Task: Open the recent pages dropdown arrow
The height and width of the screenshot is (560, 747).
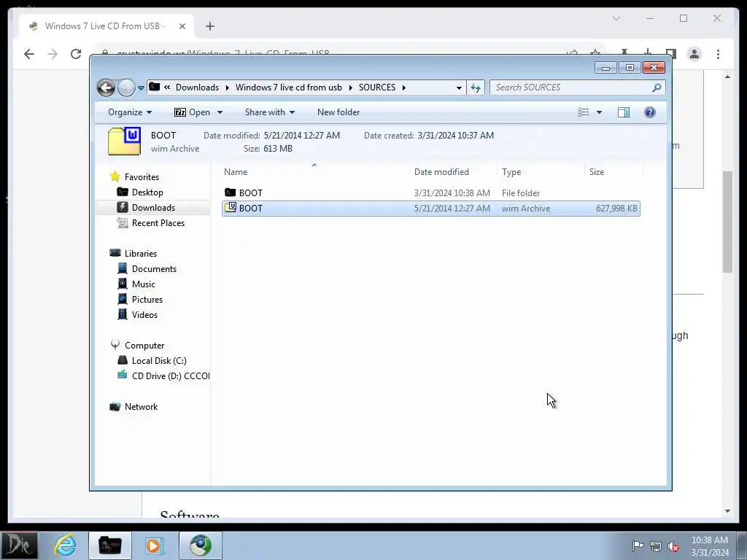Action: tap(141, 88)
